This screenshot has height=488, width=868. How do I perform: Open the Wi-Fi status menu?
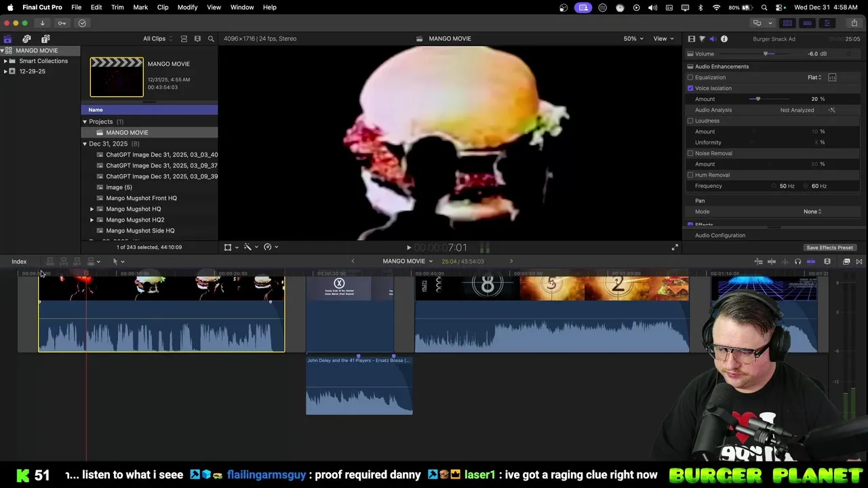pos(716,7)
